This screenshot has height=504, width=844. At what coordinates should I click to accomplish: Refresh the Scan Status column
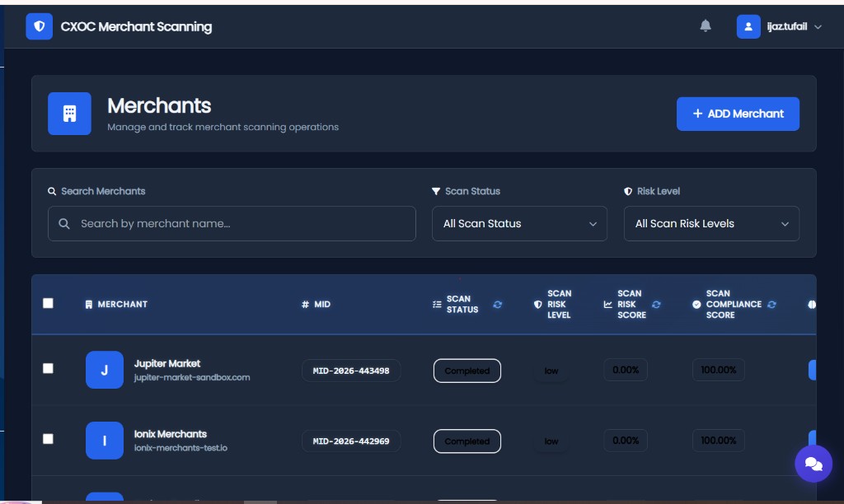(497, 305)
